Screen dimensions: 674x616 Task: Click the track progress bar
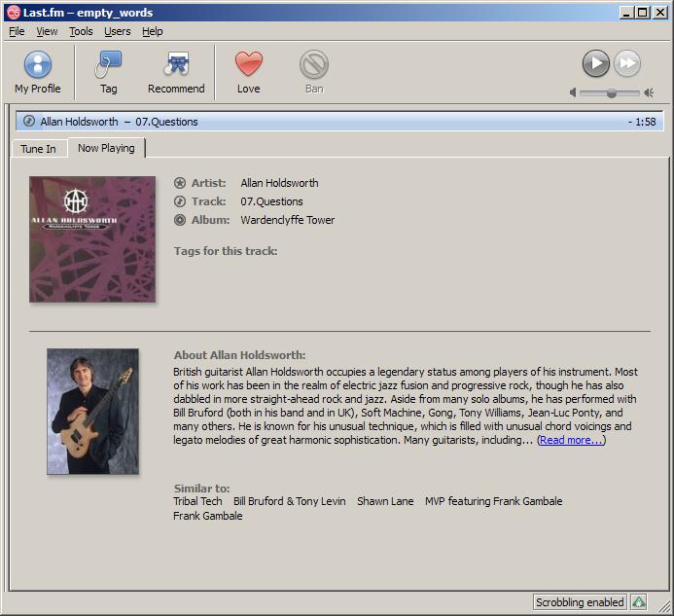click(339, 122)
